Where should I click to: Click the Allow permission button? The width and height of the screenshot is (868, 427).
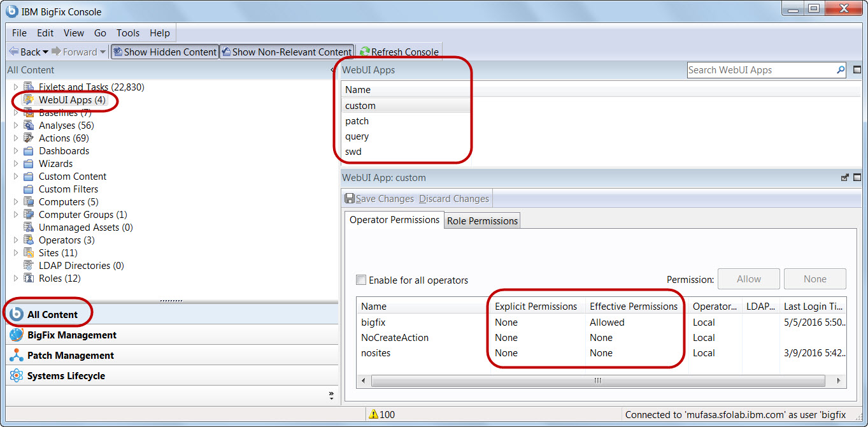click(748, 279)
